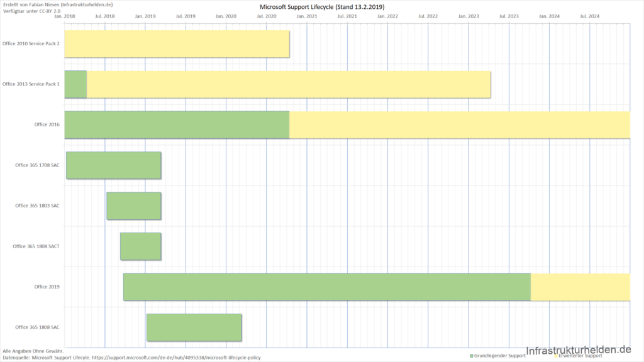Select the Jan. 2021 axis label
This screenshot has height=362, width=644.
click(x=307, y=16)
